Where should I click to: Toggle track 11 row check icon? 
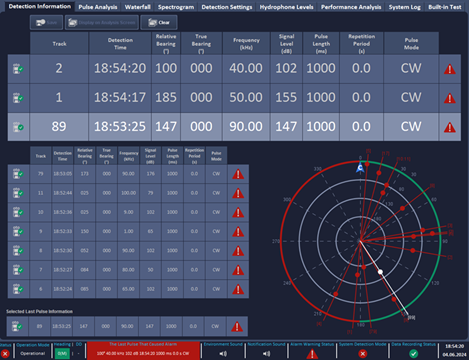coord(18,193)
